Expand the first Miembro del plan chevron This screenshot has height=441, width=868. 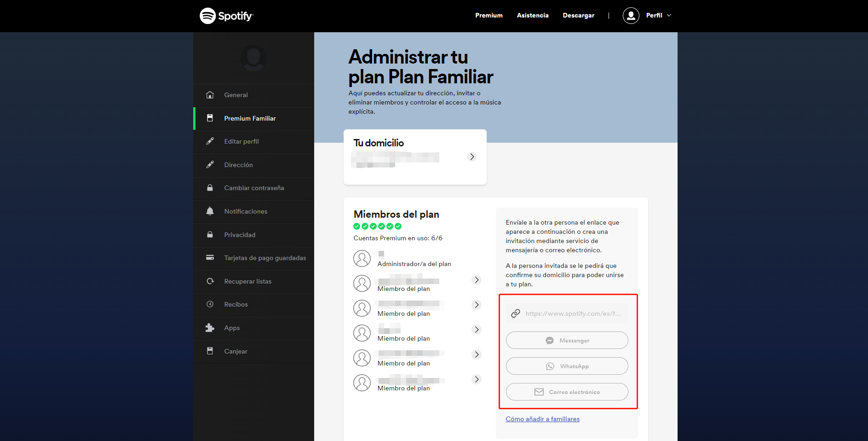(x=477, y=280)
